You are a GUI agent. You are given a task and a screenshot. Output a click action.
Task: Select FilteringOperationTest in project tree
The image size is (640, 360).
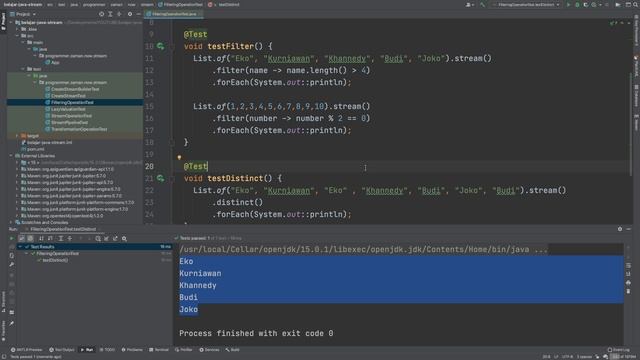[x=72, y=102]
